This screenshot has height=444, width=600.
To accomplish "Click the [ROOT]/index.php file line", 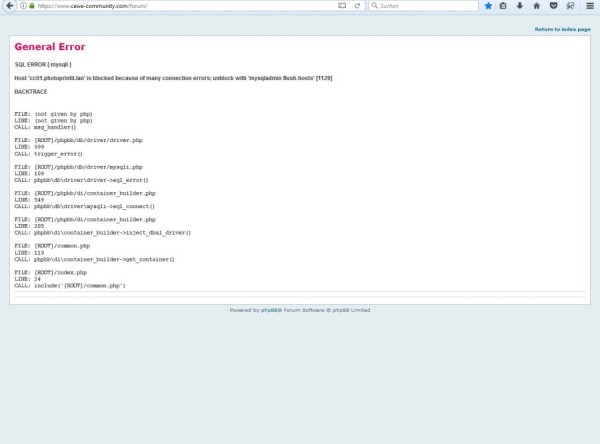I will pos(51,273).
